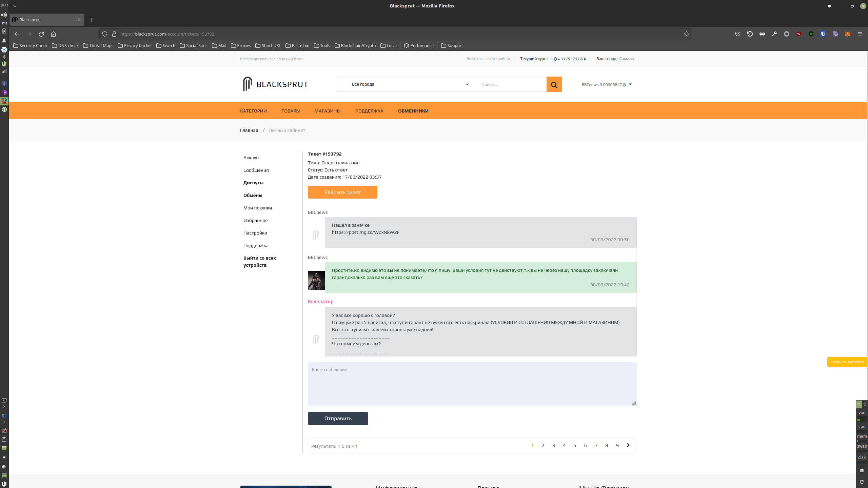The image size is (868, 488).
Task: Open Избранное in account sidebar
Action: tap(255, 220)
